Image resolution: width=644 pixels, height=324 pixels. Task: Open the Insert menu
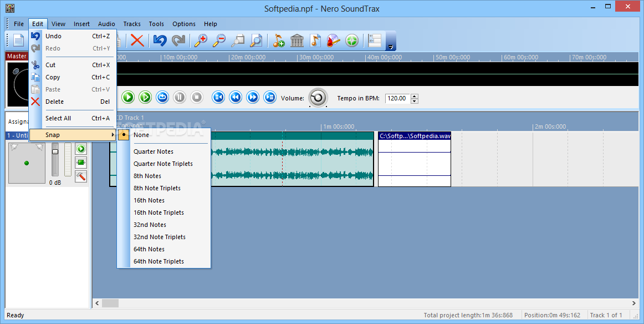coord(81,24)
